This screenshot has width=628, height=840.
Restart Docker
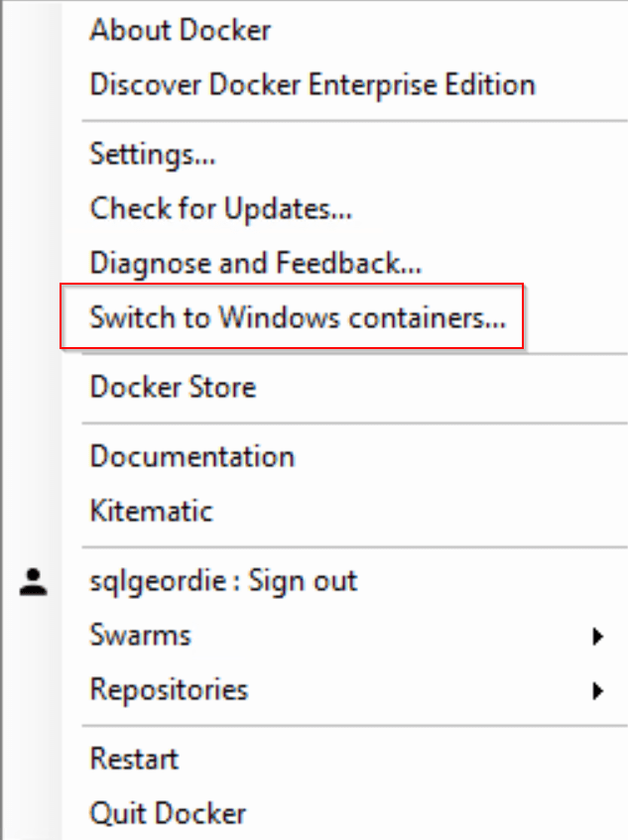(x=133, y=759)
